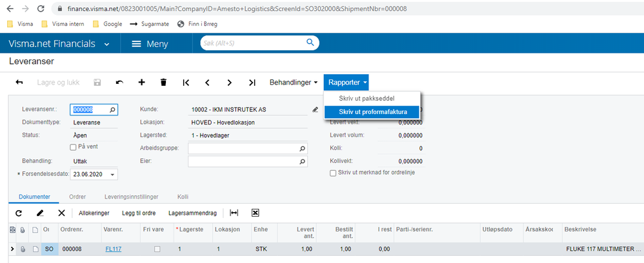Click the save disk icon
This screenshot has height=263, width=644.
coord(97,83)
